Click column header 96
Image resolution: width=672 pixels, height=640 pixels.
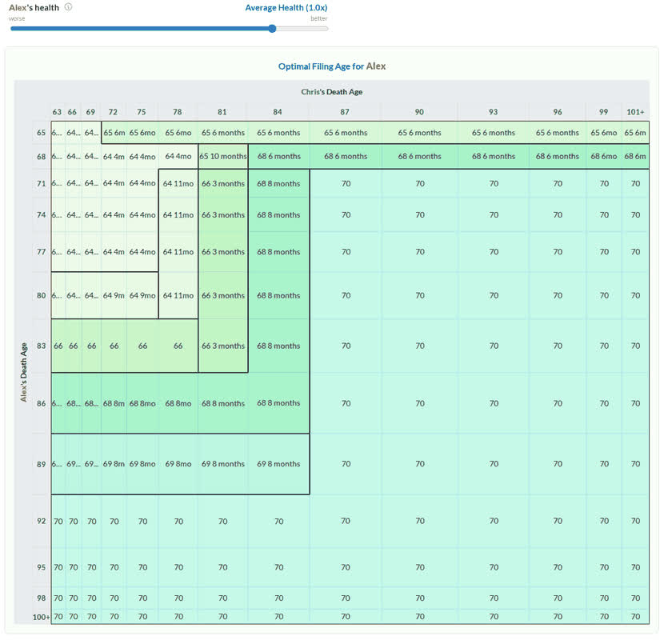(558, 112)
